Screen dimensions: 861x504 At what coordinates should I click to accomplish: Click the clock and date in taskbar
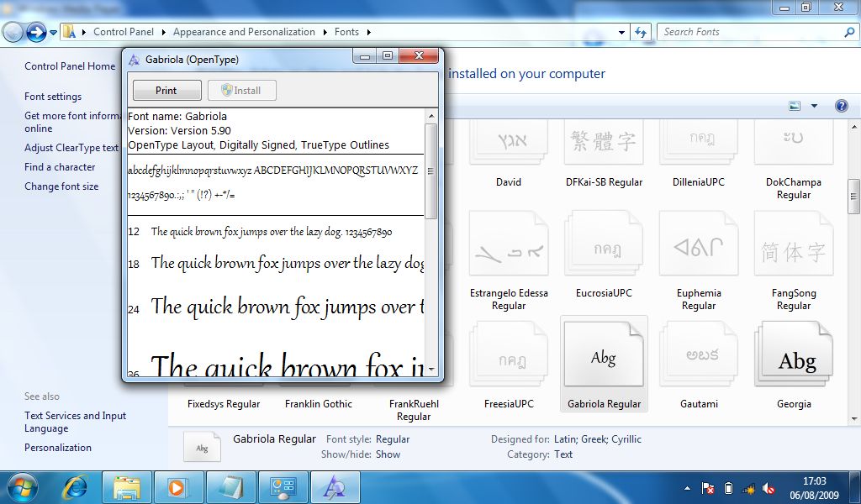pos(814,488)
